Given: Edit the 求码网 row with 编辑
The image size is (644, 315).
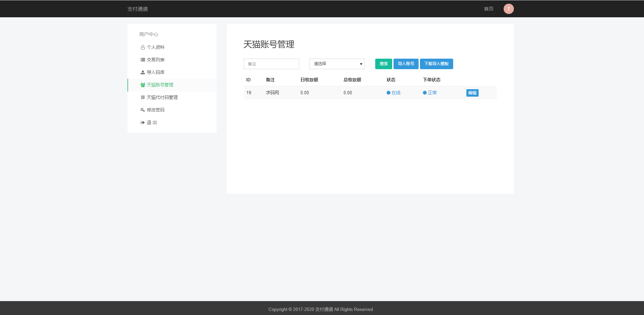Looking at the screenshot, I should 472,93.
